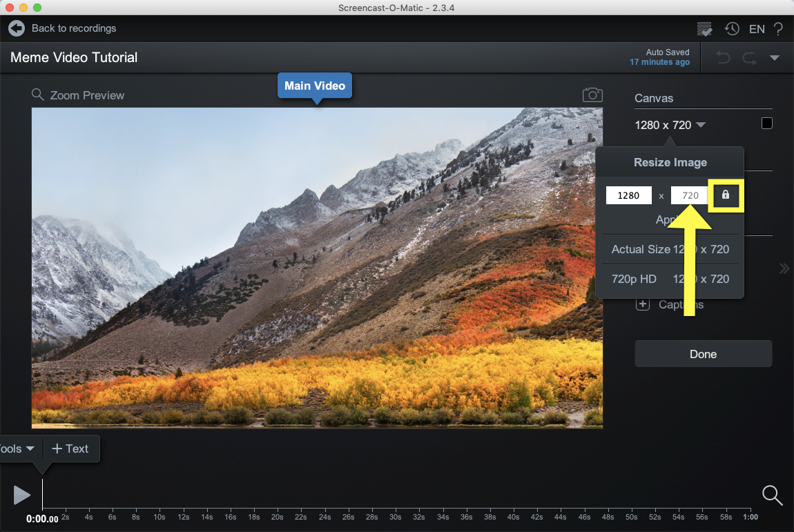
Task: Click the height field showing 720
Action: pos(689,195)
